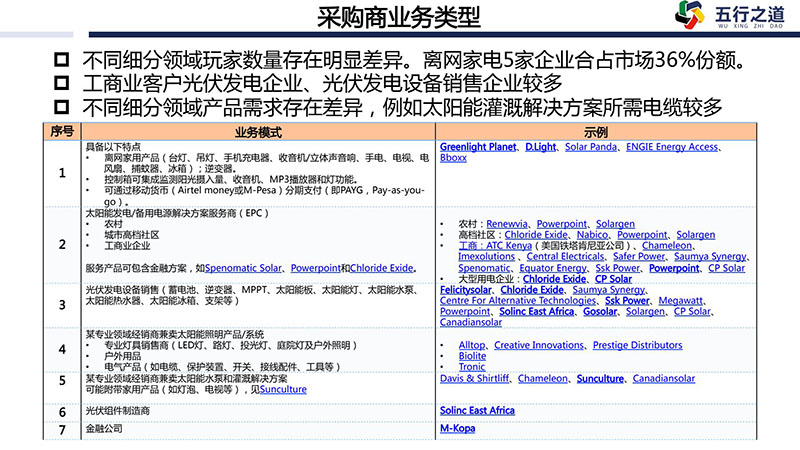
Task: Click Canadiansolar link in row 5
Action: 664,379
